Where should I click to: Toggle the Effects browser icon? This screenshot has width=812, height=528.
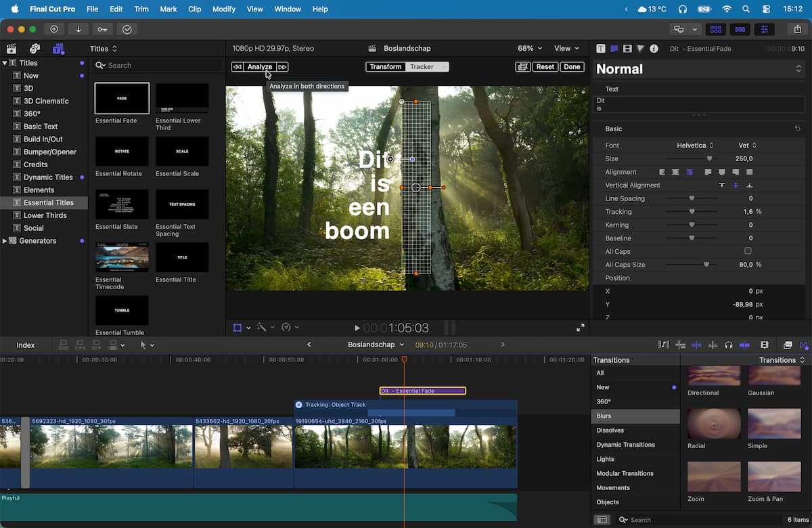tap(788, 345)
